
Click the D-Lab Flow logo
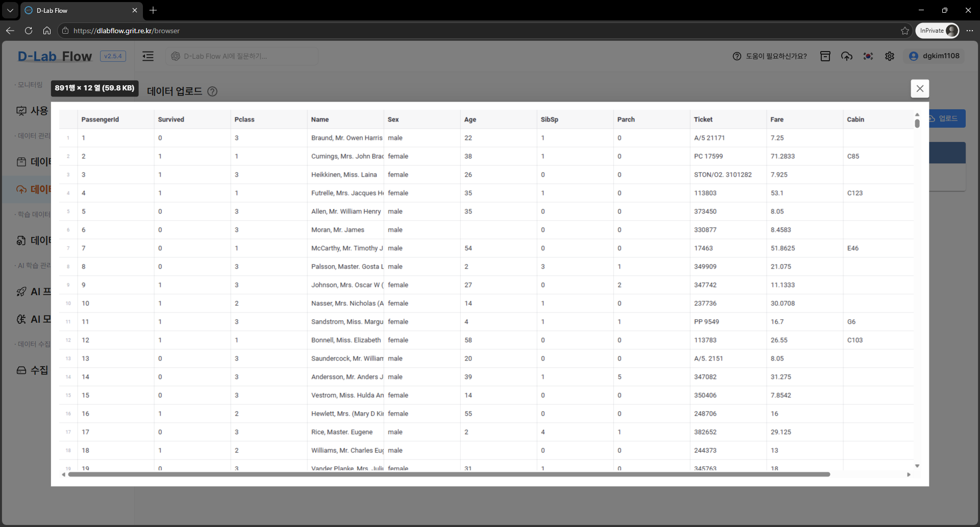click(x=55, y=56)
